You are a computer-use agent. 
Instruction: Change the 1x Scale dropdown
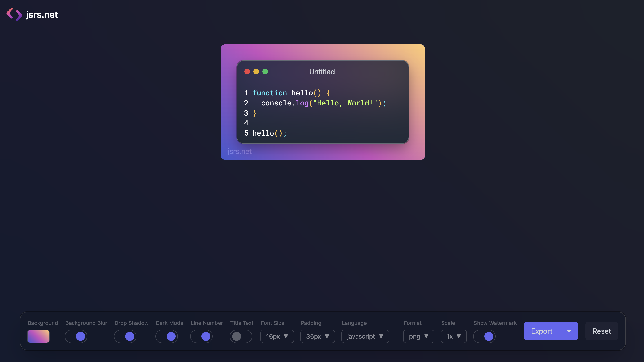tap(454, 336)
